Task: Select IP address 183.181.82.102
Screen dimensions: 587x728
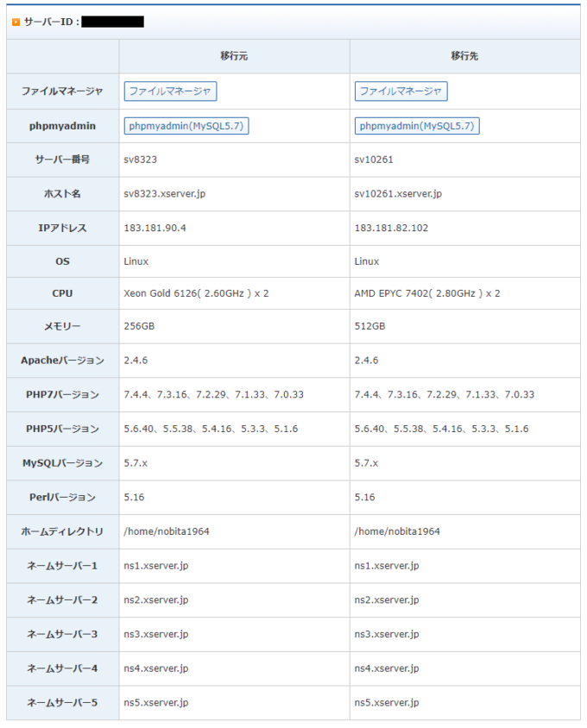Action: tap(391, 228)
